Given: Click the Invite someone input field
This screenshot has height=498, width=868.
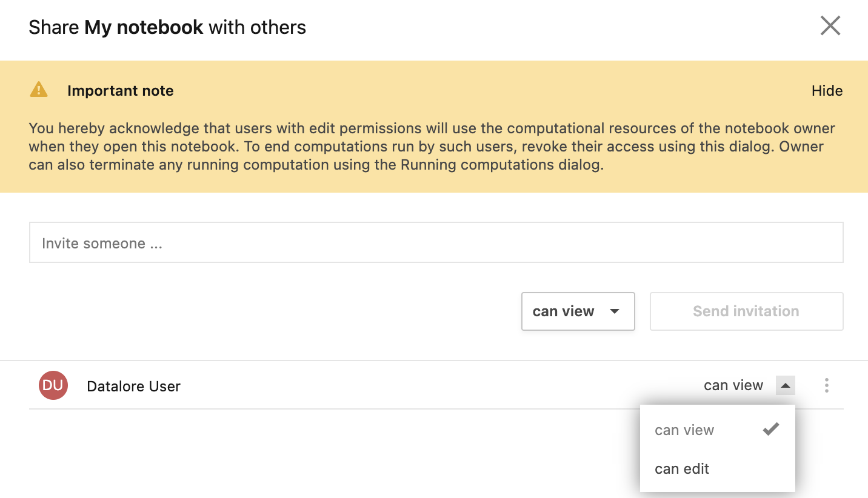Looking at the screenshot, I should tap(436, 242).
